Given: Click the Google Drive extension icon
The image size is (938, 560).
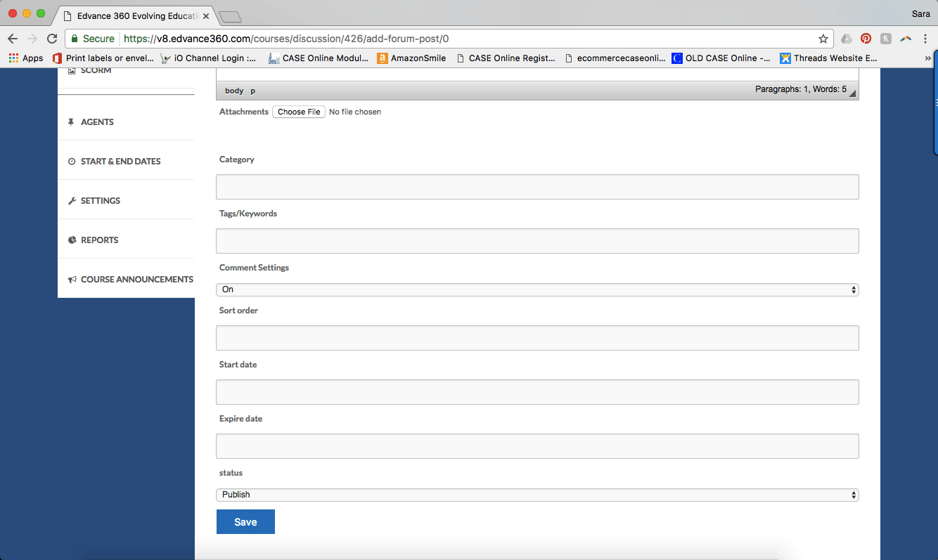Looking at the screenshot, I should pos(847,39).
